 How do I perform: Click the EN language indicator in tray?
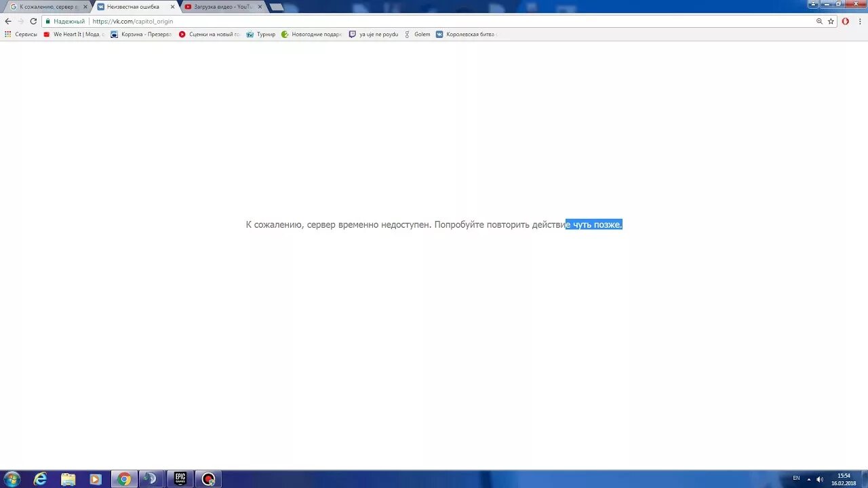[x=796, y=479]
